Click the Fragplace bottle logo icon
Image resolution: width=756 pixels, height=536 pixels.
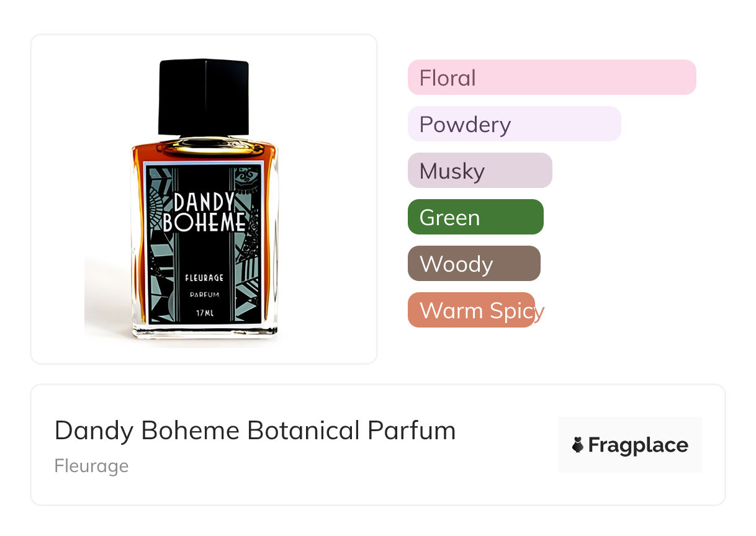click(578, 445)
